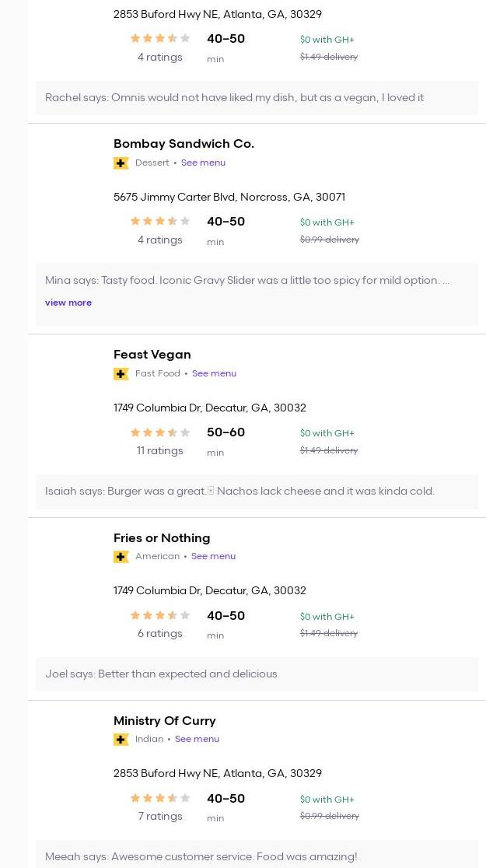486x868 pixels.
Task: Open Feast Vegan See menu link
Action: tap(214, 373)
